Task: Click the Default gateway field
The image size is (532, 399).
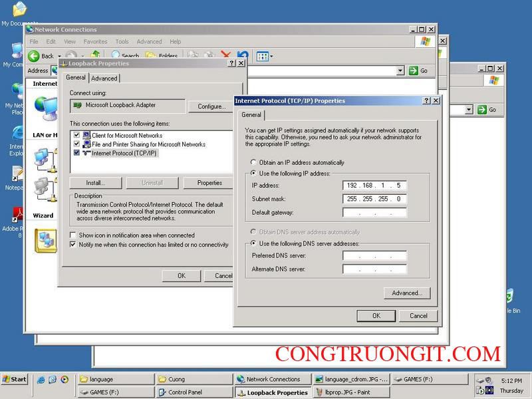Action: coord(374,212)
